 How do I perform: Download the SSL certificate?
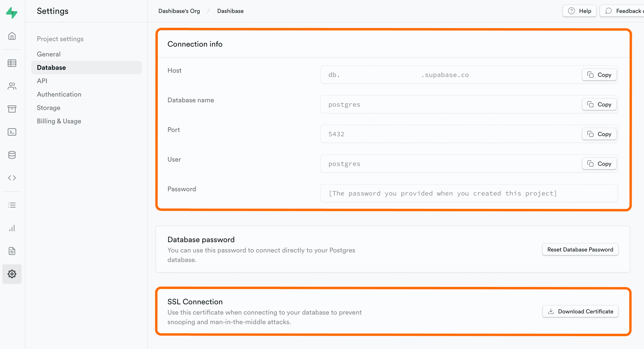580,311
